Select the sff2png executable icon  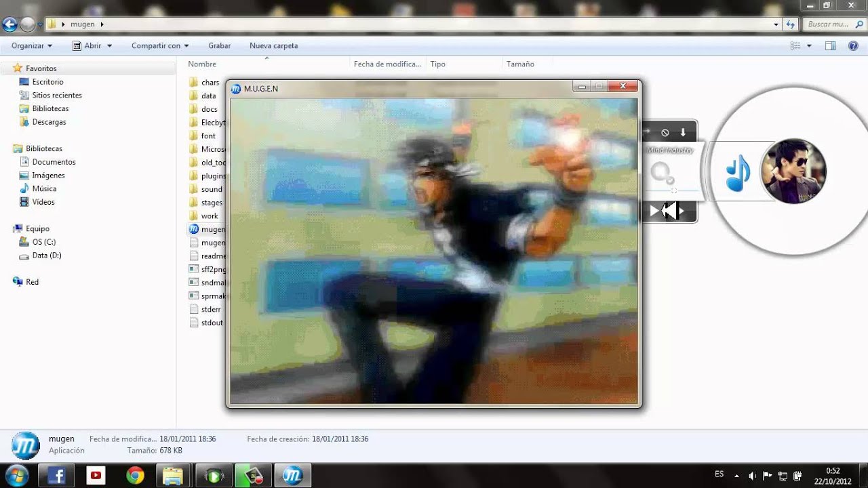coord(193,269)
